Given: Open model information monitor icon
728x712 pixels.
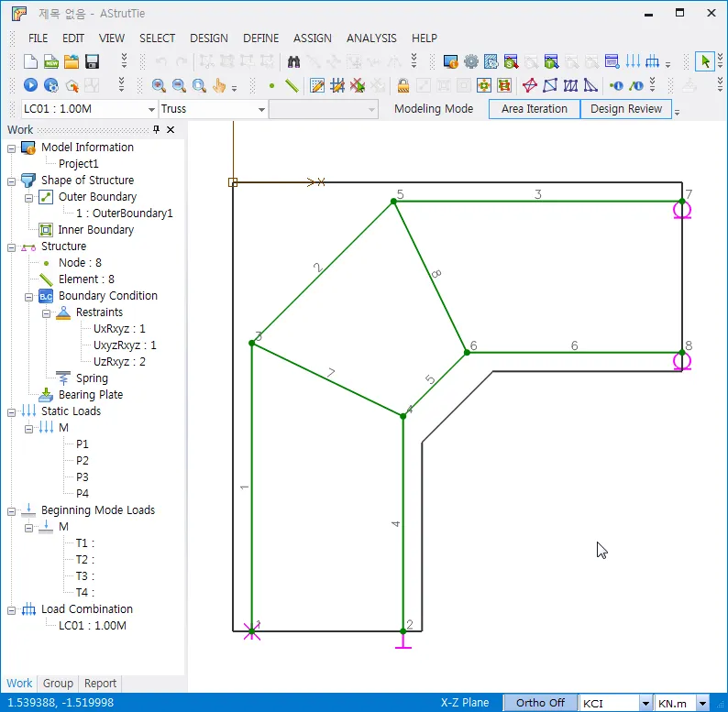Looking at the screenshot, I should tap(450, 61).
